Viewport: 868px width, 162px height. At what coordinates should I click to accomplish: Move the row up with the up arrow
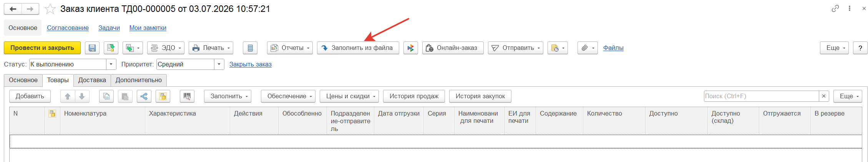click(68, 96)
